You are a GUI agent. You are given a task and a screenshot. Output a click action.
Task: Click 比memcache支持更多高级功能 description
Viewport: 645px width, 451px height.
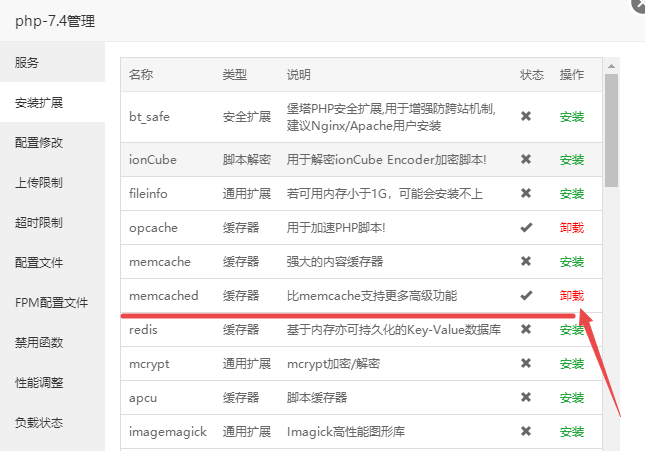(x=372, y=295)
